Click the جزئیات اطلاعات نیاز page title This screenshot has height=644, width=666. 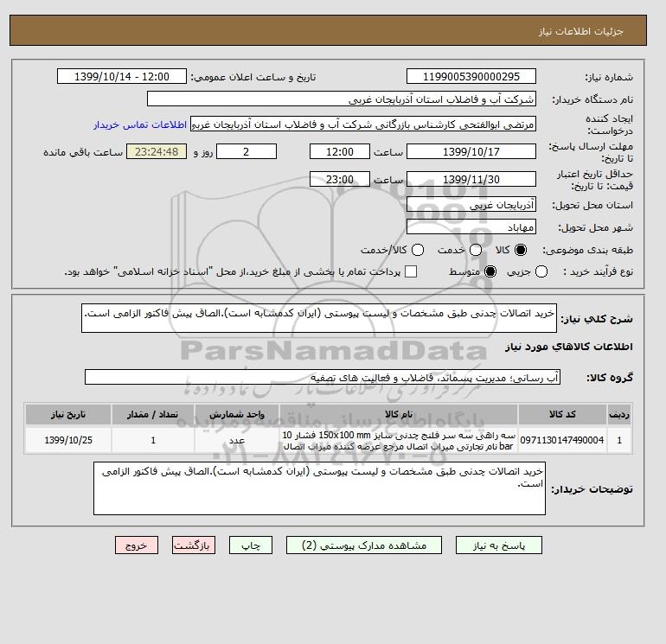(x=581, y=31)
